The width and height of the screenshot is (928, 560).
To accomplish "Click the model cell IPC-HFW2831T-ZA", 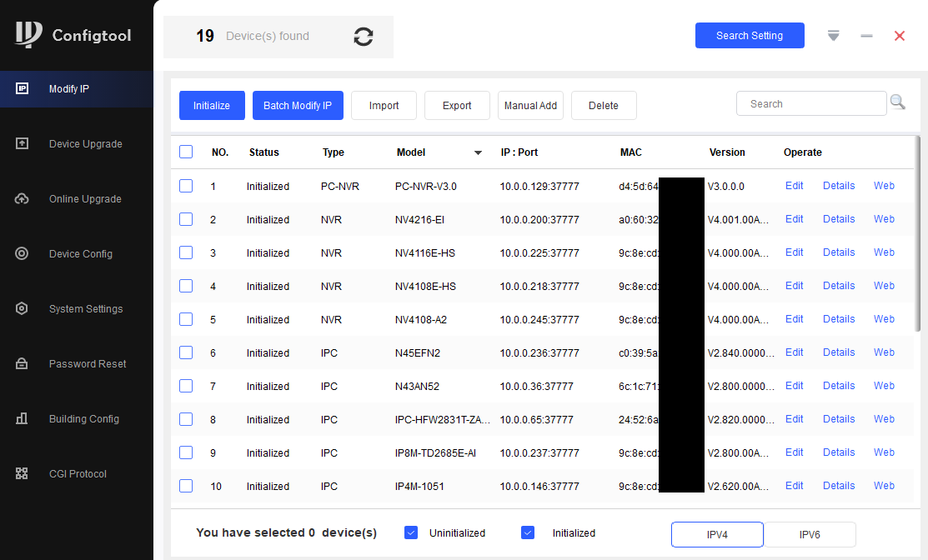I will click(442, 419).
